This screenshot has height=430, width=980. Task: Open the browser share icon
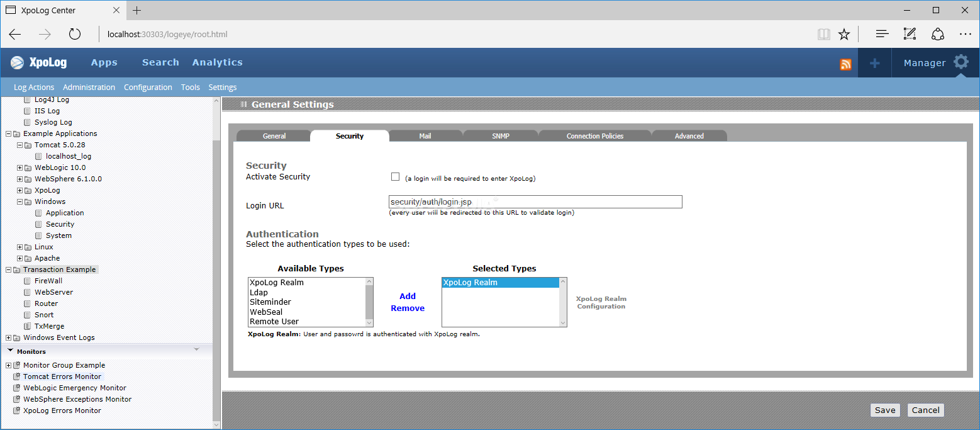coord(938,34)
